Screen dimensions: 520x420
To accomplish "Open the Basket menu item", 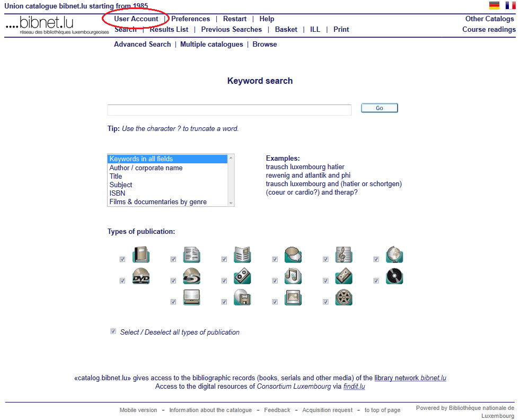I will [286, 30].
